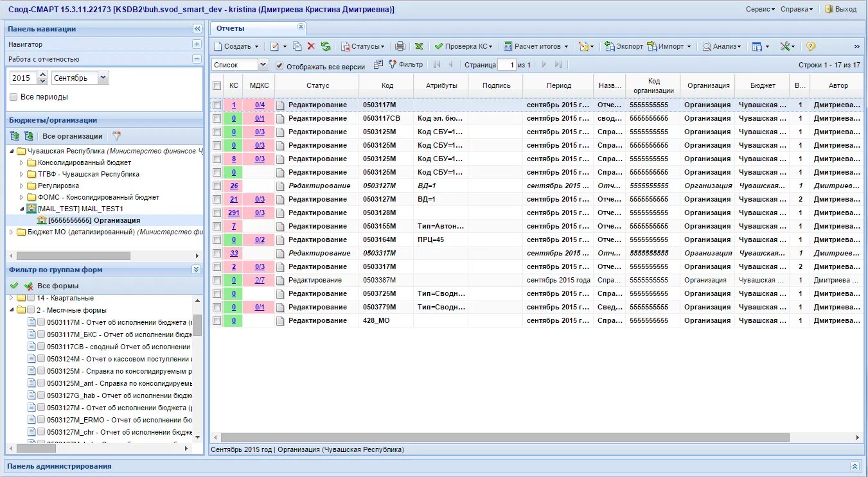Open the edit document icon in toolbar

tap(275, 46)
